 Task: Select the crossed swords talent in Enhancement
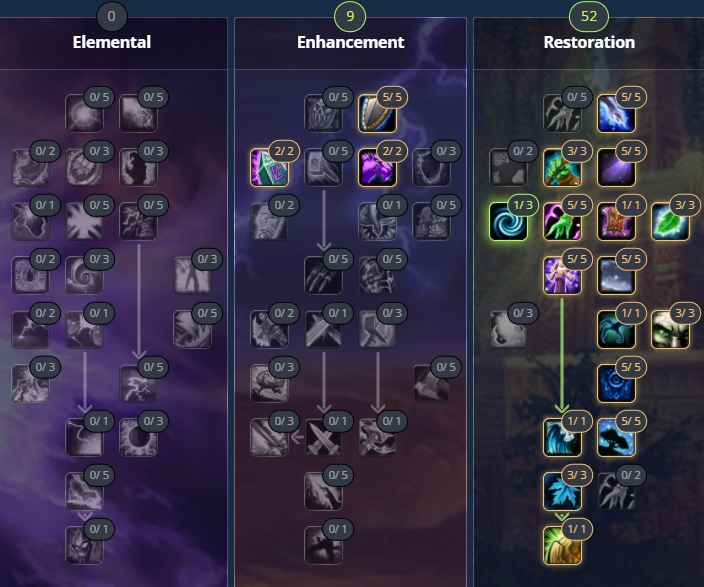click(x=323, y=437)
